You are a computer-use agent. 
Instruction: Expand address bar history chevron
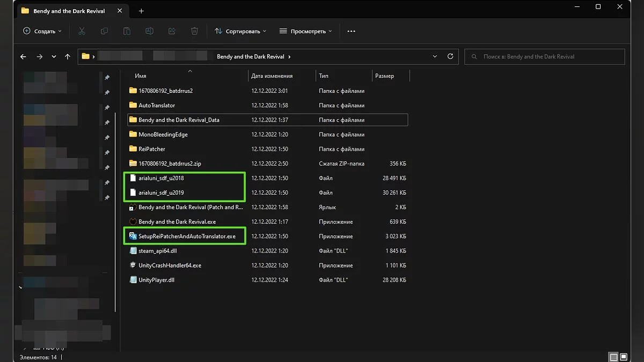(x=435, y=56)
